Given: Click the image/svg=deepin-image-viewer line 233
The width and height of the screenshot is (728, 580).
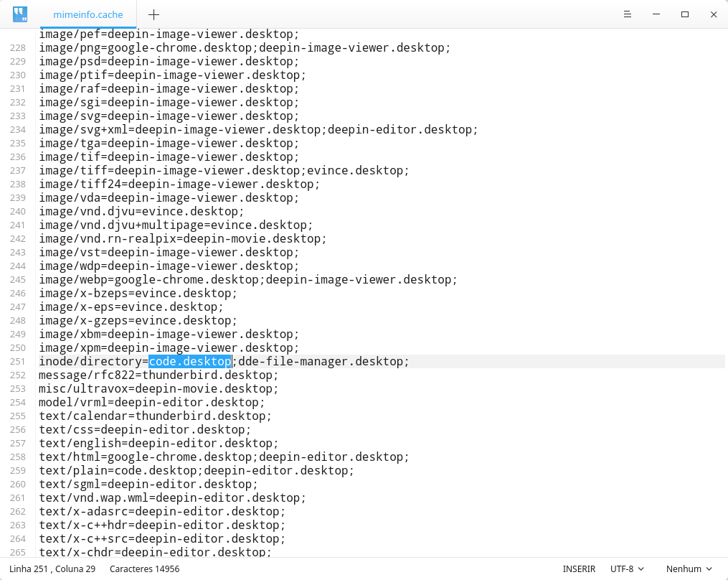Looking at the screenshot, I should coord(169,116).
